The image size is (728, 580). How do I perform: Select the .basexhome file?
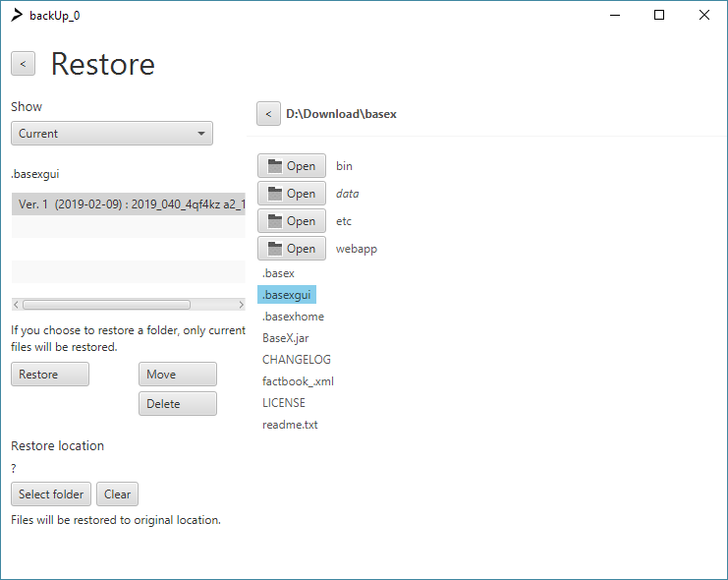(293, 317)
